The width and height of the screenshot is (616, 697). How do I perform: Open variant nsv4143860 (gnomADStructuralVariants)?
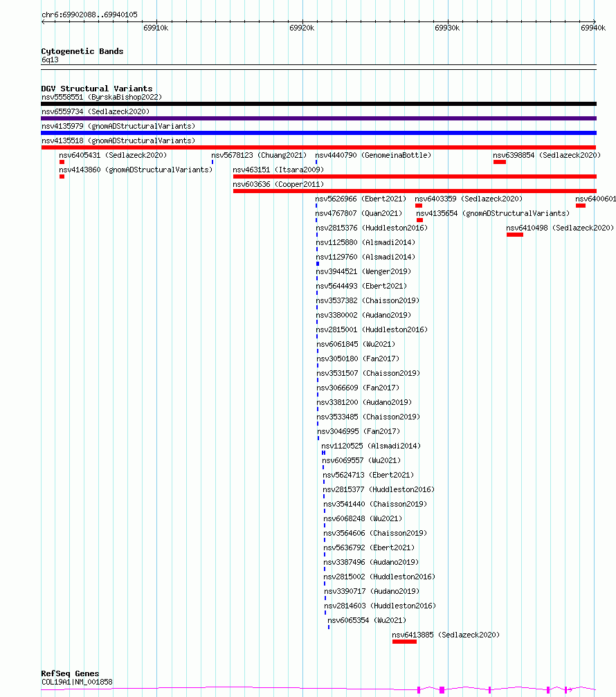136,170
